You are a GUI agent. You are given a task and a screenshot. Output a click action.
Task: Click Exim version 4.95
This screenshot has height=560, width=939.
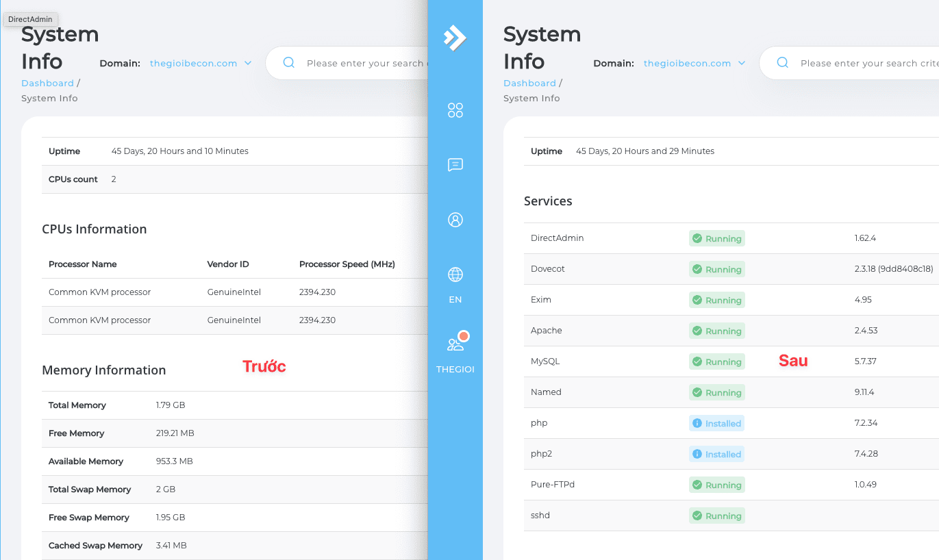click(863, 300)
